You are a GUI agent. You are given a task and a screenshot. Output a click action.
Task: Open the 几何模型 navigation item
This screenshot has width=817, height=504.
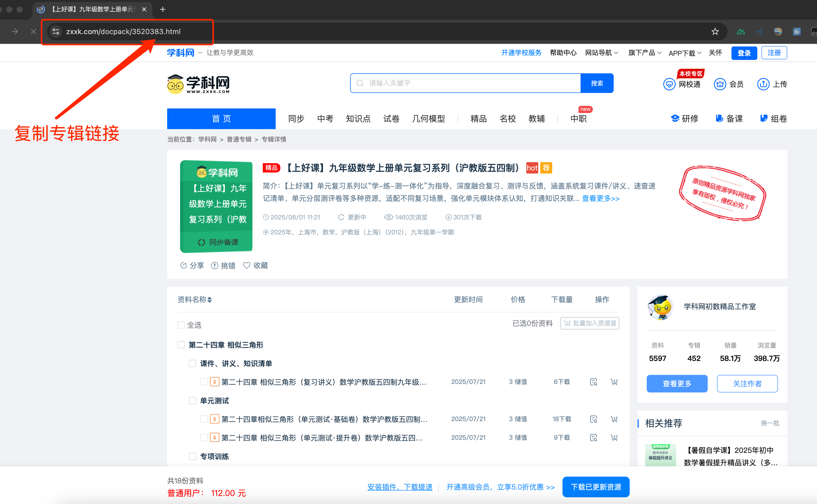point(428,119)
